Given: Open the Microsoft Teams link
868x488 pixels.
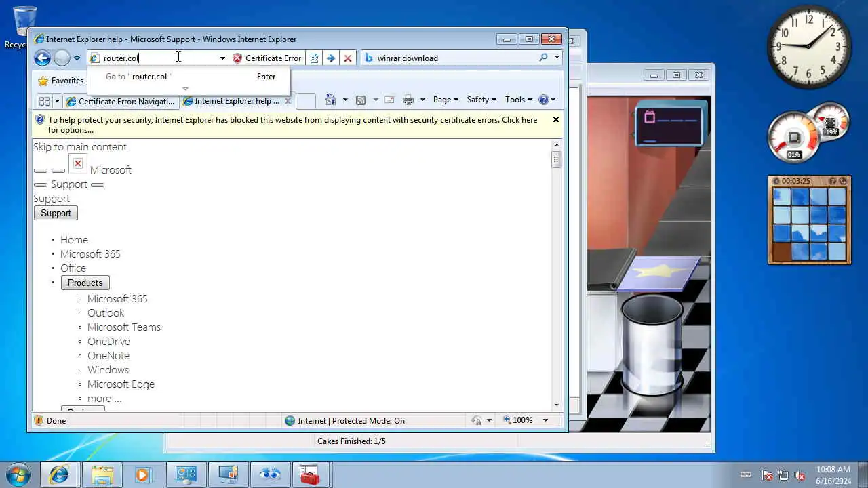Looking at the screenshot, I should click(x=124, y=327).
